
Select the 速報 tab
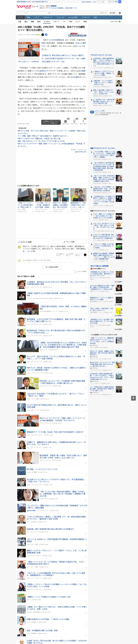28,17
